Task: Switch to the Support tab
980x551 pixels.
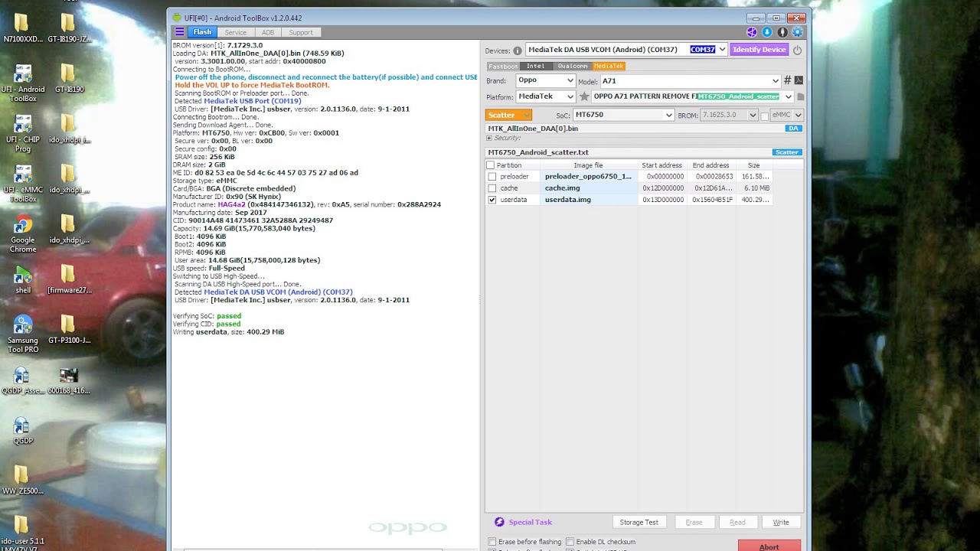Action: pos(301,32)
